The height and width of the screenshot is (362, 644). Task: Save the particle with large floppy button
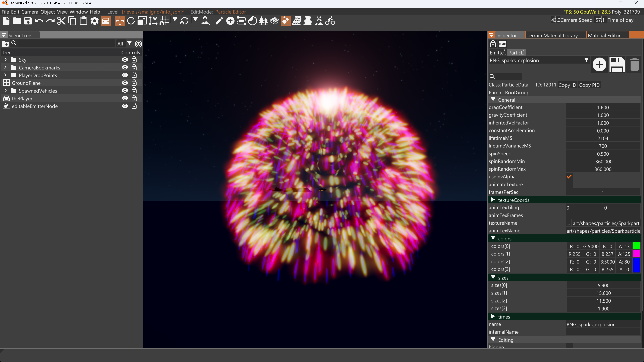(617, 65)
